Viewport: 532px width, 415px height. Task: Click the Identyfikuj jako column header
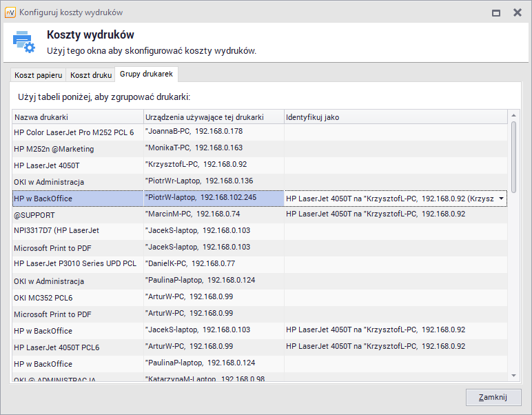point(396,117)
